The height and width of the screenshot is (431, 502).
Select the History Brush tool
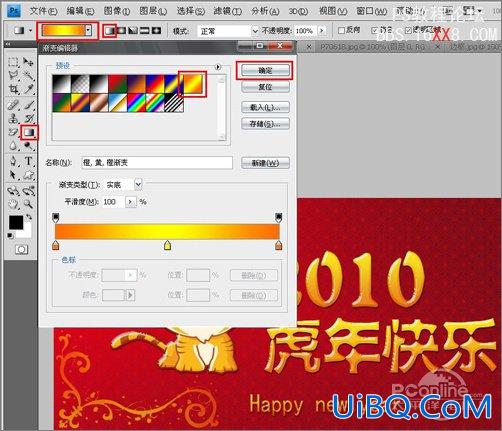[28, 119]
